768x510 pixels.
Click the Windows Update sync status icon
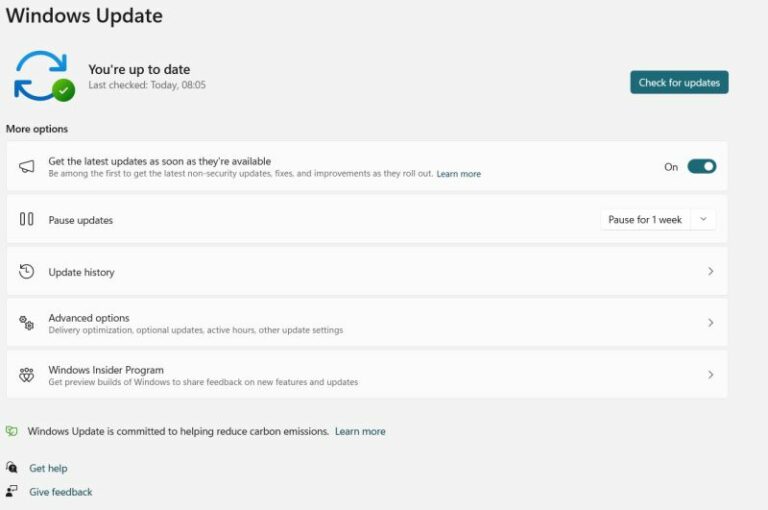43,76
